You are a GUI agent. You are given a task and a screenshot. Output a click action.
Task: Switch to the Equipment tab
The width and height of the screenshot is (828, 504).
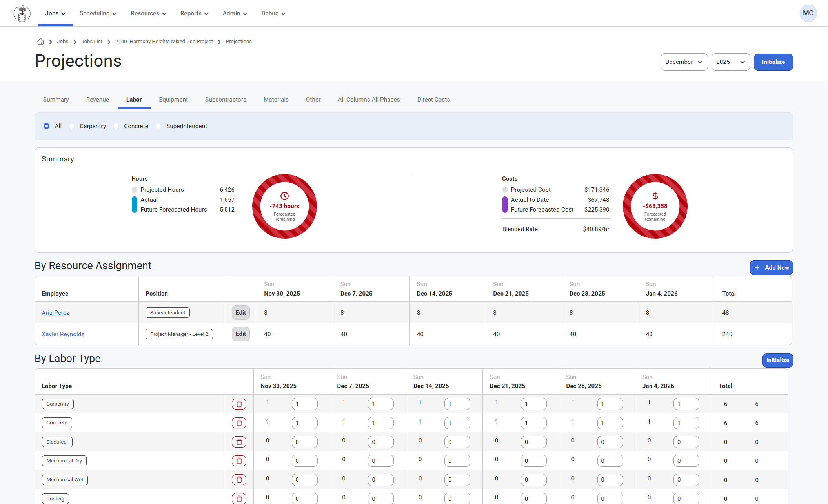tap(173, 100)
